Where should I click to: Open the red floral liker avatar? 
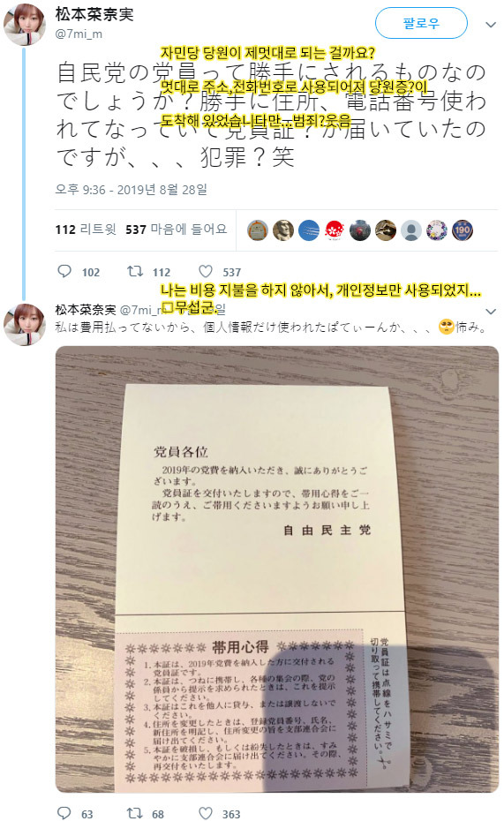[335, 230]
